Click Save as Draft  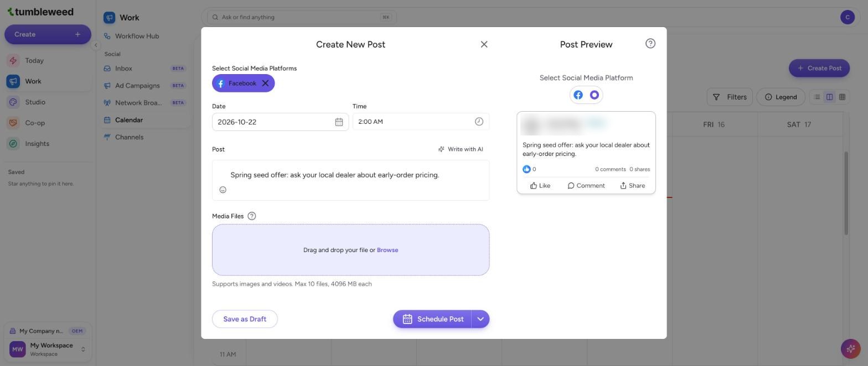(x=245, y=319)
